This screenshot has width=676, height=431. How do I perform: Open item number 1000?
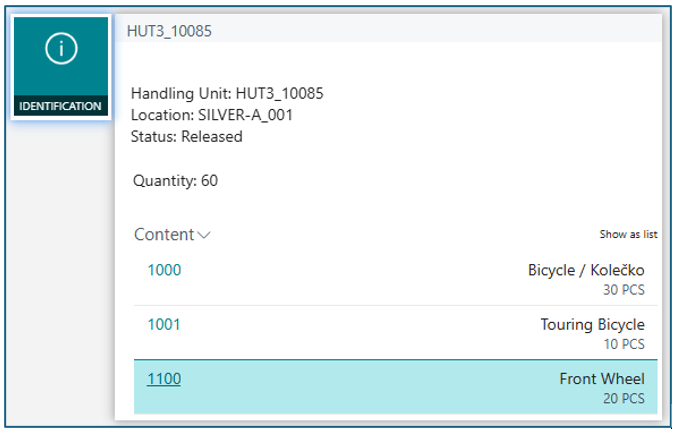(x=164, y=270)
